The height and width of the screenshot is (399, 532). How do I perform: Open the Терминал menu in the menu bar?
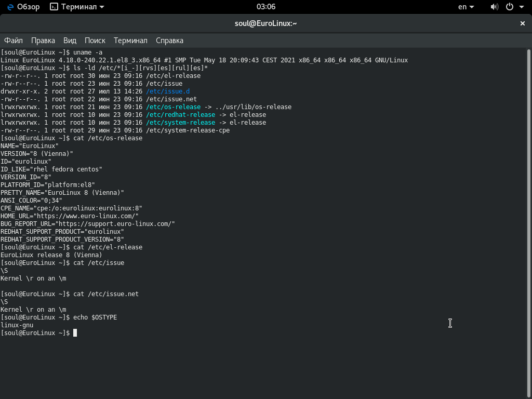coord(130,41)
